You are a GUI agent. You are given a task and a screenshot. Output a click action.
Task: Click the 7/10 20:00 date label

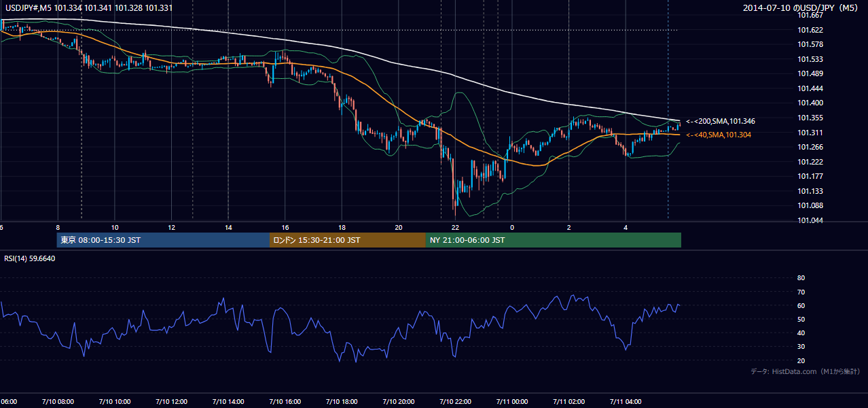point(399,401)
